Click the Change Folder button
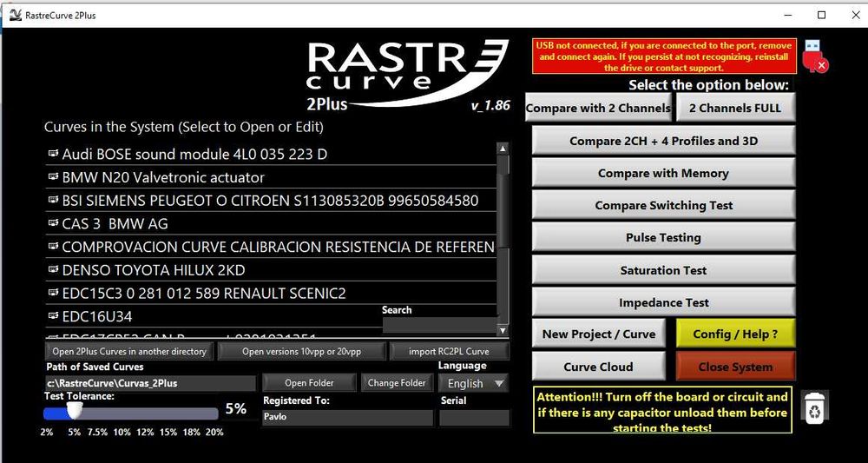This screenshot has height=463, width=868. 397,383
